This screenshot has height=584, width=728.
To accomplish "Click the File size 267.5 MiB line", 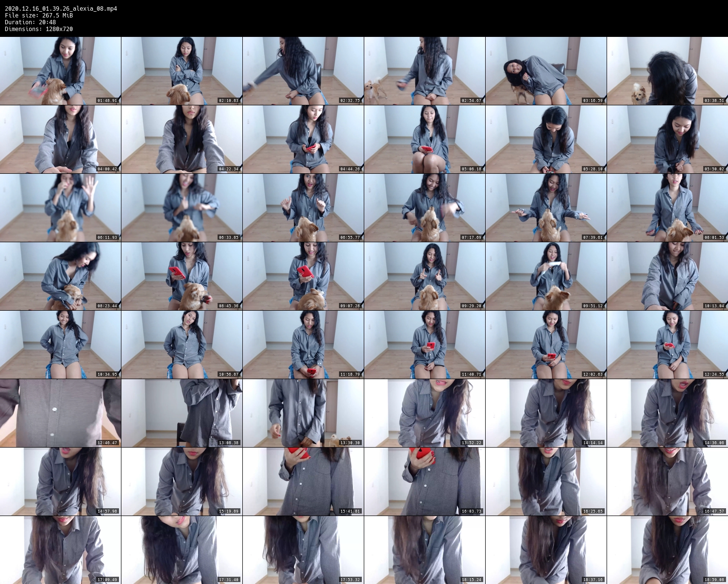I will coord(39,16).
